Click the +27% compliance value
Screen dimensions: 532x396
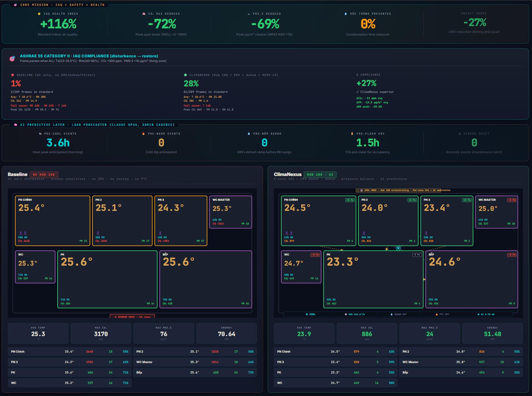pyautogui.click(x=366, y=83)
